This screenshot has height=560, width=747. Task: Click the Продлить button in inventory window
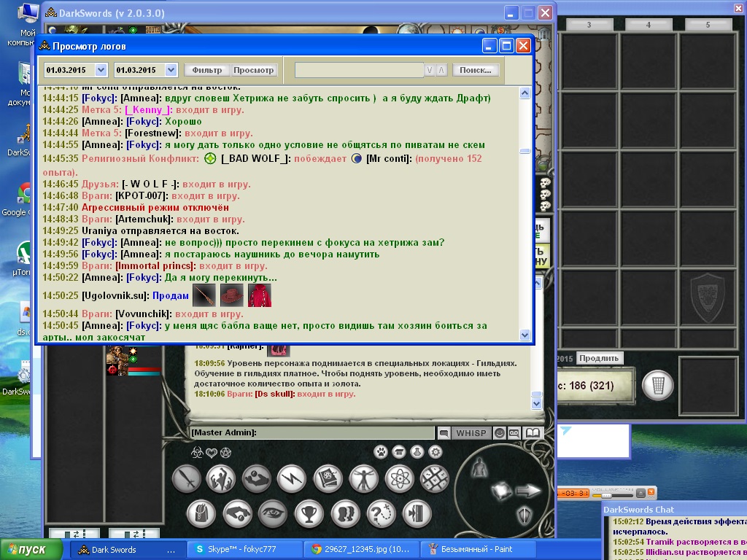click(599, 358)
